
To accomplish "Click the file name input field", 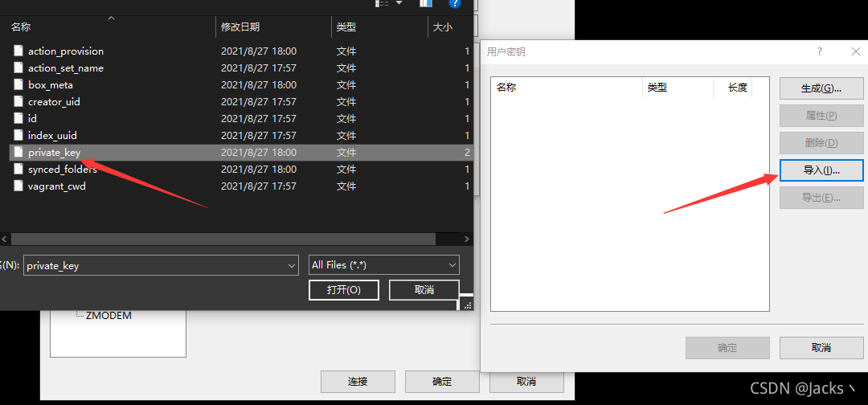I will pos(155,265).
